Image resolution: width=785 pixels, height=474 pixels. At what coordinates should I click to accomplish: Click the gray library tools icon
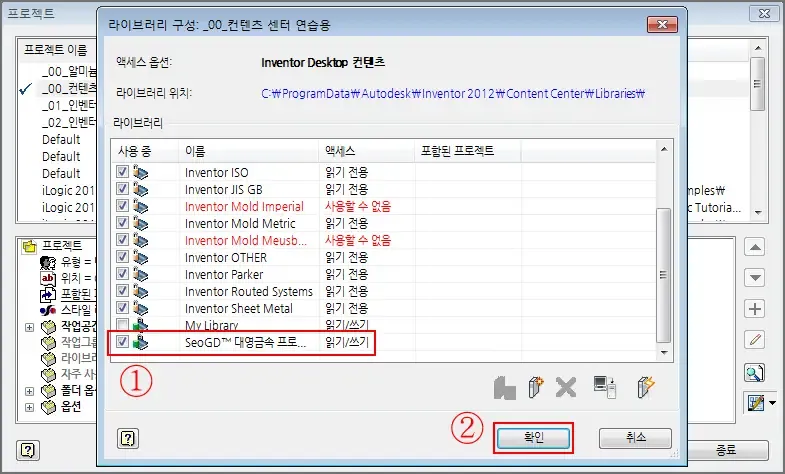[x=505, y=388]
